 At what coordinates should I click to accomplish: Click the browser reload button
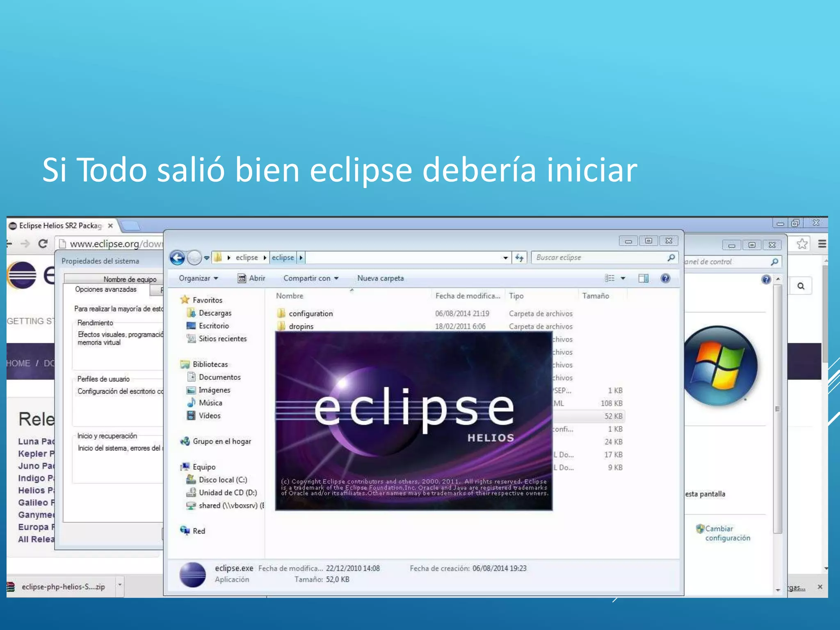43,244
